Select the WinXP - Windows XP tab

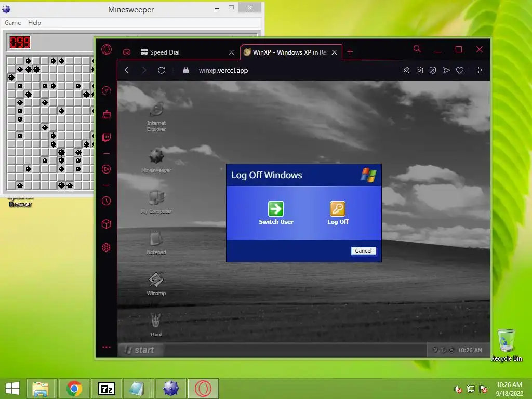click(x=286, y=52)
